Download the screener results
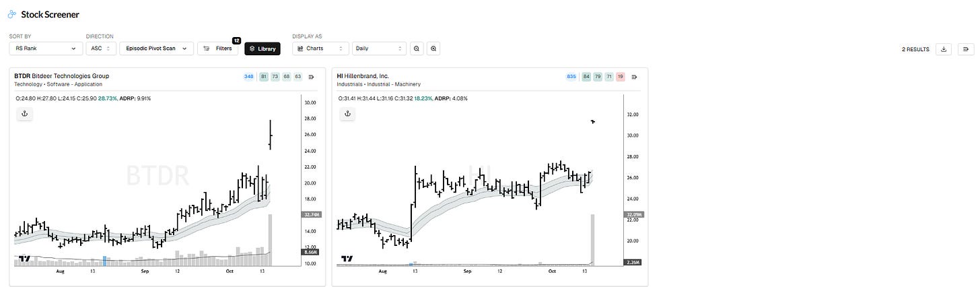This screenshot has height=287, width=980. 943,49
